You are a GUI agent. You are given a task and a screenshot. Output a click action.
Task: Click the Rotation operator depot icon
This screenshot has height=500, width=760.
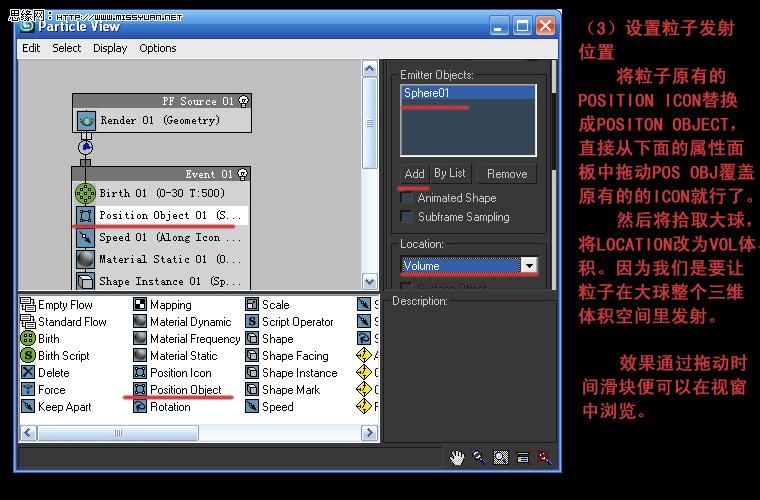(x=140, y=406)
